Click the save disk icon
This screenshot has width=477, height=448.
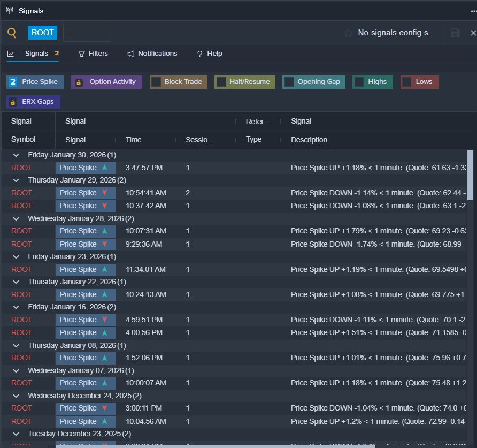[x=455, y=33]
